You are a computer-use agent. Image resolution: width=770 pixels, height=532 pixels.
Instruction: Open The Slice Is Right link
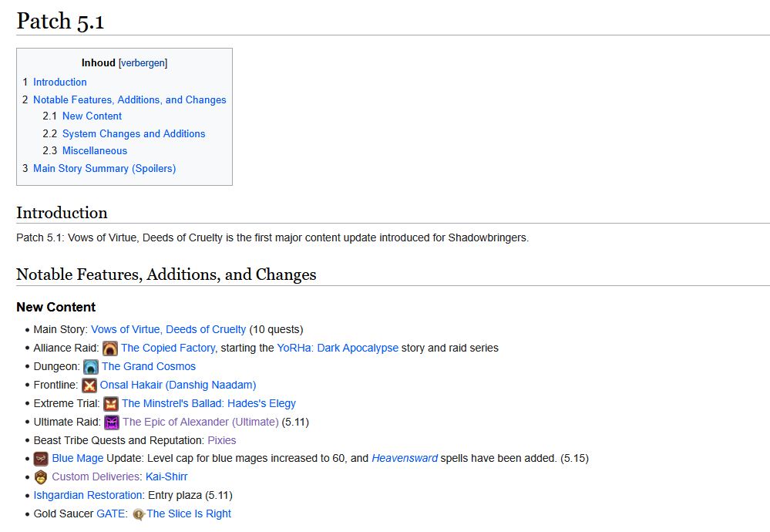(x=189, y=513)
